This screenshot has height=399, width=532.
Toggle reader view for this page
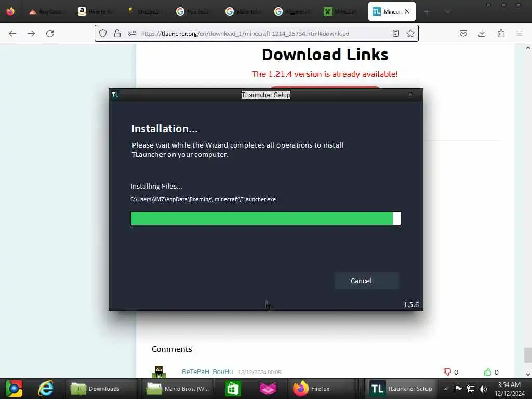[x=395, y=33]
